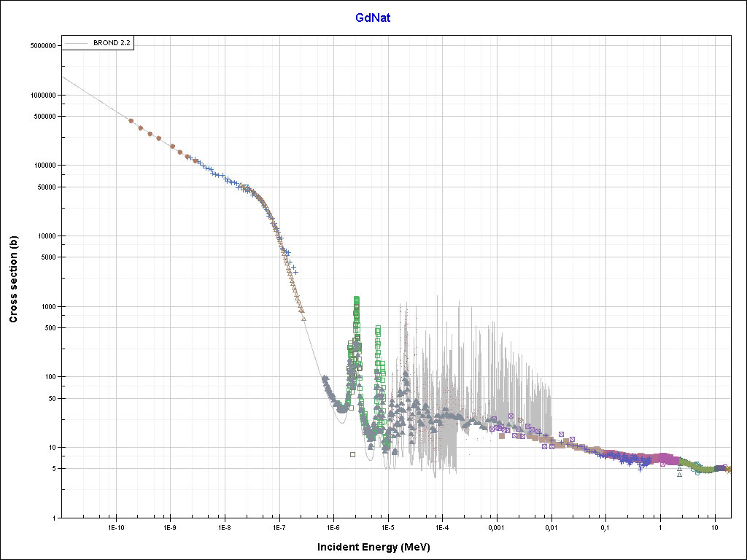Click the 10000 y-axis tick label
Viewport: 747px width, 560px height.
point(46,236)
